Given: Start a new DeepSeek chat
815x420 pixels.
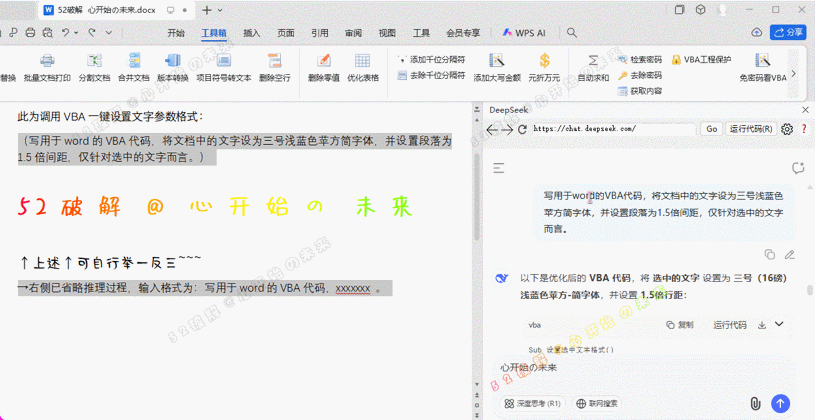Looking at the screenshot, I should pos(798,168).
